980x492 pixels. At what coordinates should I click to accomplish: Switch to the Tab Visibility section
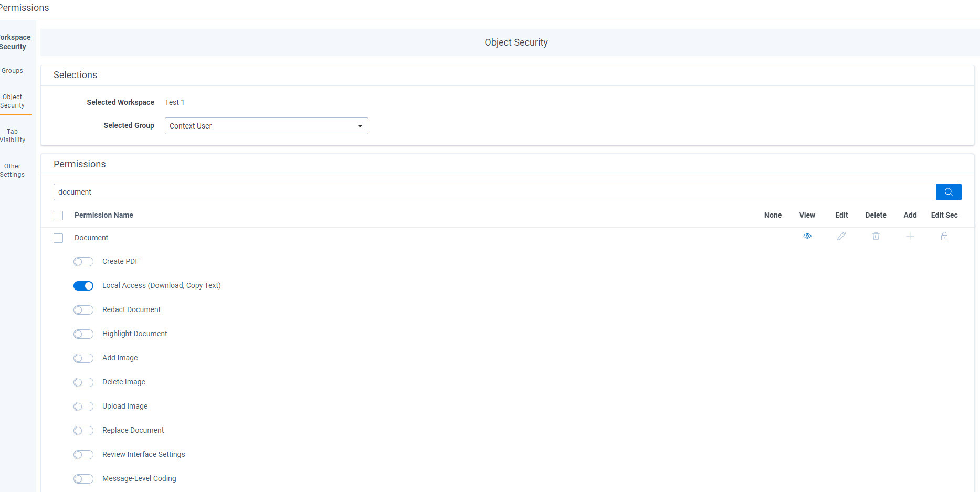[12, 136]
